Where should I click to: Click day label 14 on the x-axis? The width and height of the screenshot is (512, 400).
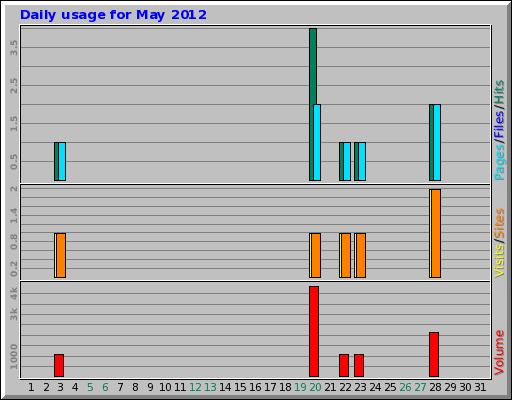pyautogui.click(x=225, y=387)
